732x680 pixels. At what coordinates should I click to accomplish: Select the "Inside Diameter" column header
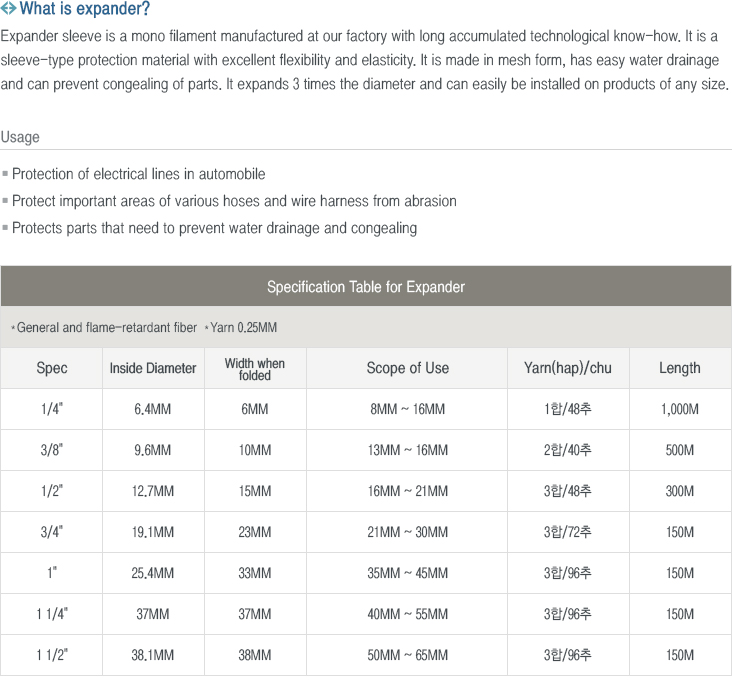(x=153, y=368)
